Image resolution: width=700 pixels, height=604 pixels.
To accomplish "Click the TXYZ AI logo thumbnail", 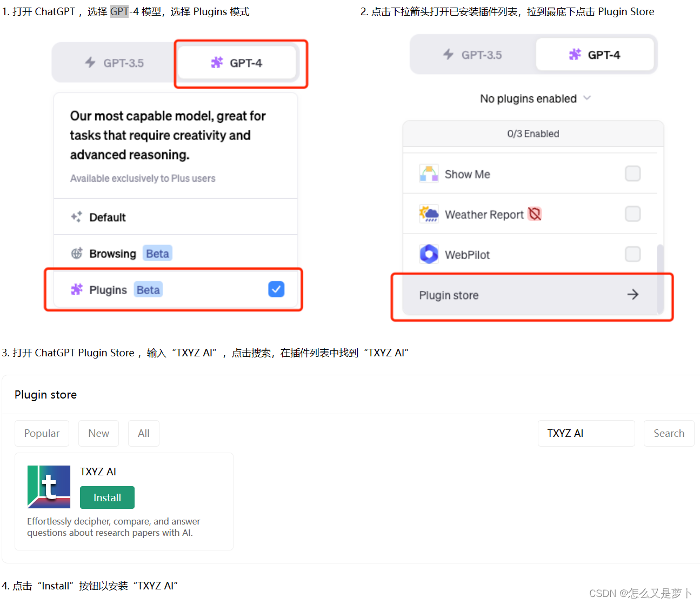I will tap(49, 487).
